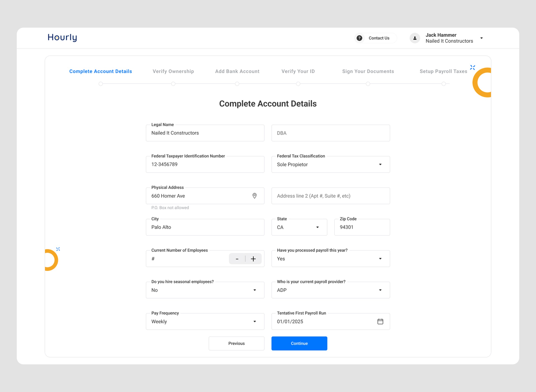Go to the Verify Ownership step

pyautogui.click(x=173, y=71)
